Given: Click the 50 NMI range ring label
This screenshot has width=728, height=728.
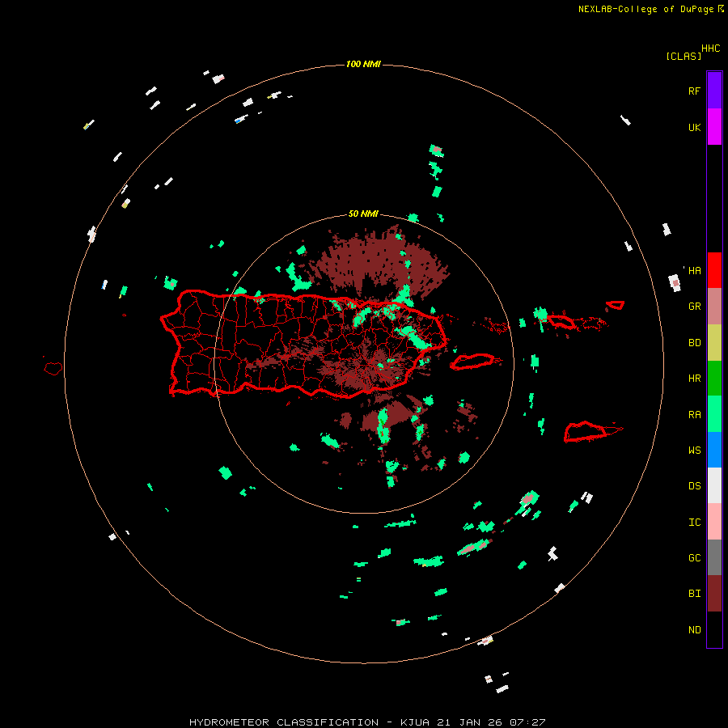Looking at the screenshot, I should 363,214.
